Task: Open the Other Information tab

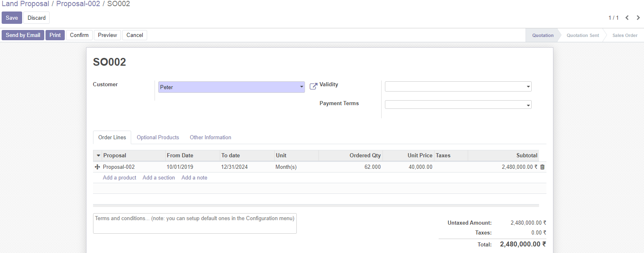Action: pos(210,137)
